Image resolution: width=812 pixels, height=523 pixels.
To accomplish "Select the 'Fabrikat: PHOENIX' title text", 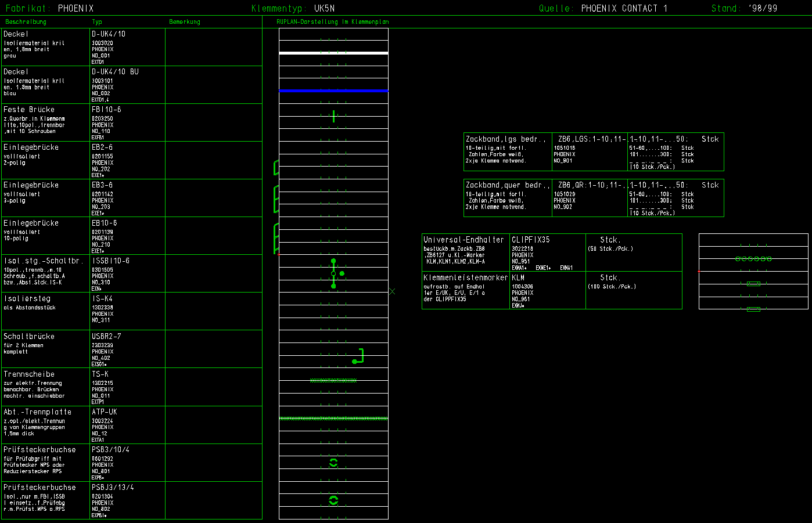I will [x=49, y=8].
